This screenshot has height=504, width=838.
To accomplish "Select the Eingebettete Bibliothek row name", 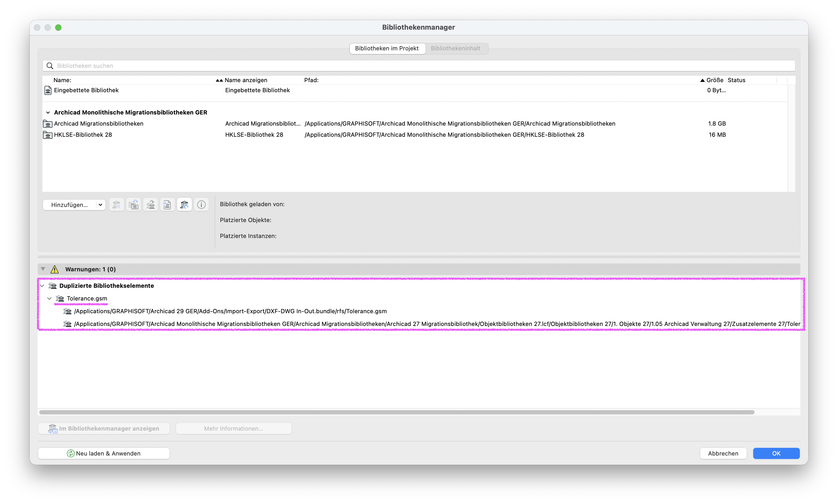I will [86, 90].
